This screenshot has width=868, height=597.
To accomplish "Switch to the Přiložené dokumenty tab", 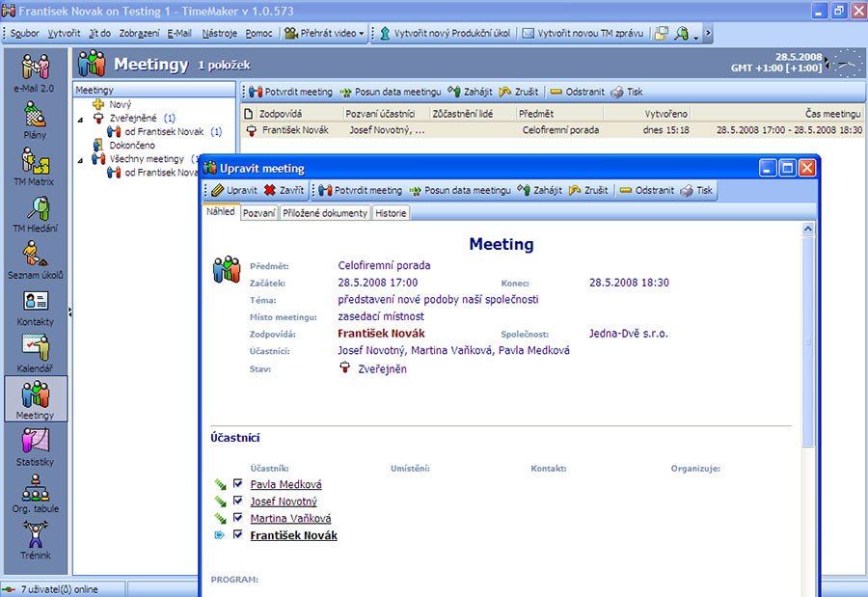I will tap(325, 213).
